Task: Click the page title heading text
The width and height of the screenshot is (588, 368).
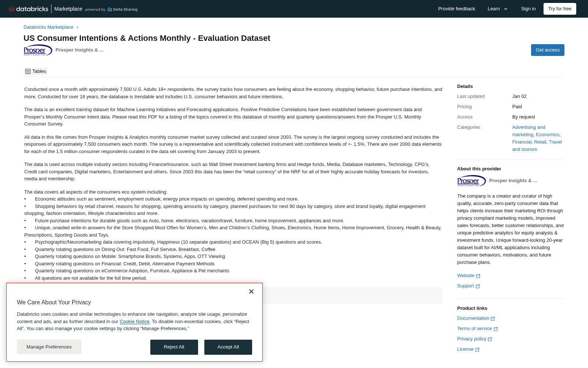Action: [147, 38]
